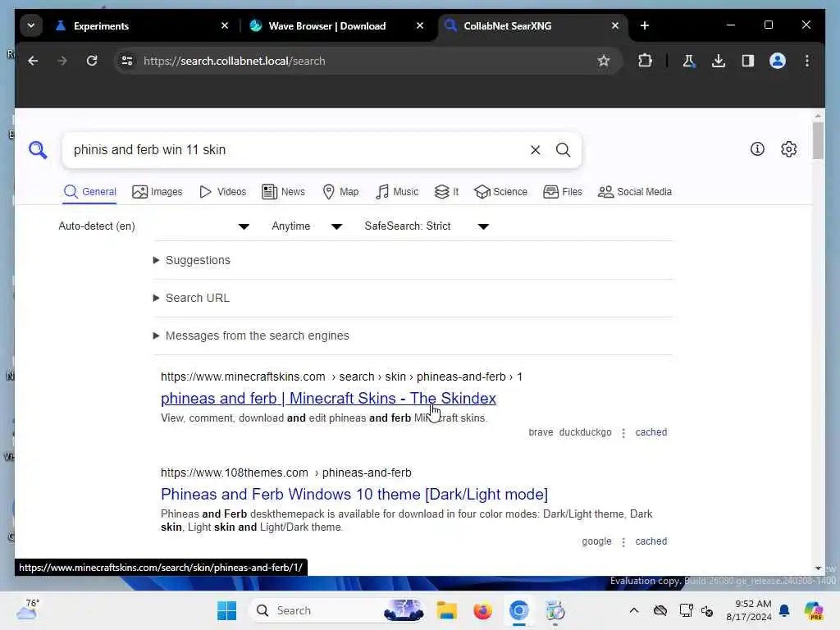Click the scrollbar down arrow

click(818, 568)
